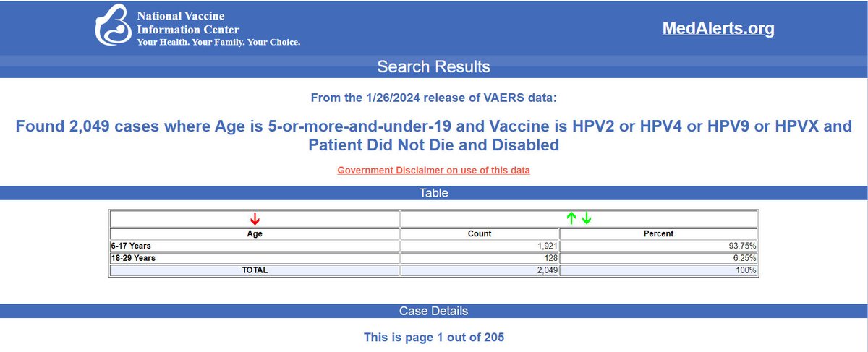
Task: Click the 1/26/2024 VAERS release line
Action: pos(434,98)
